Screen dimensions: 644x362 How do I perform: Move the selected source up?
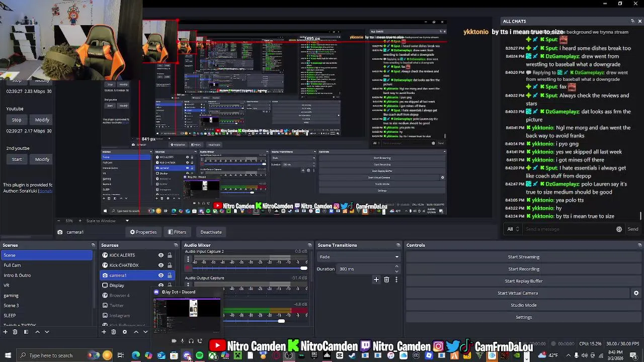coord(136,332)
